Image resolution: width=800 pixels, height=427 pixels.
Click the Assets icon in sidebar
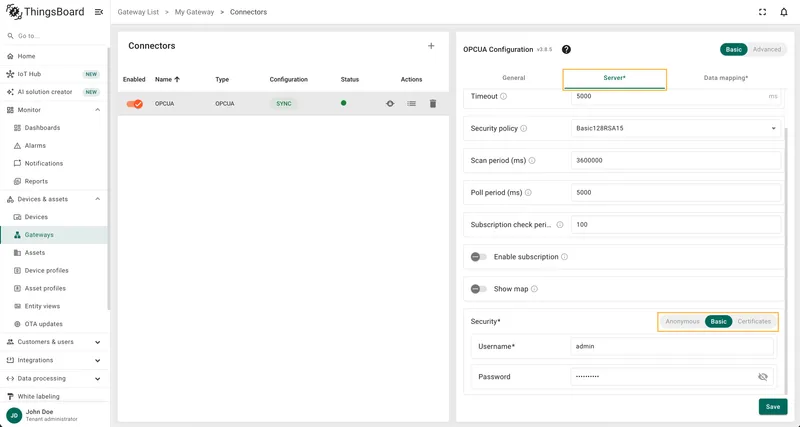[x=17, y=253]
